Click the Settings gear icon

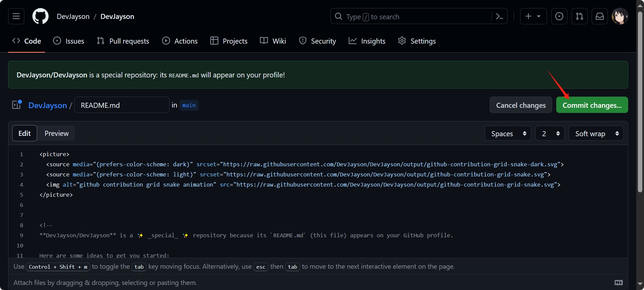(x=402, y=41)
